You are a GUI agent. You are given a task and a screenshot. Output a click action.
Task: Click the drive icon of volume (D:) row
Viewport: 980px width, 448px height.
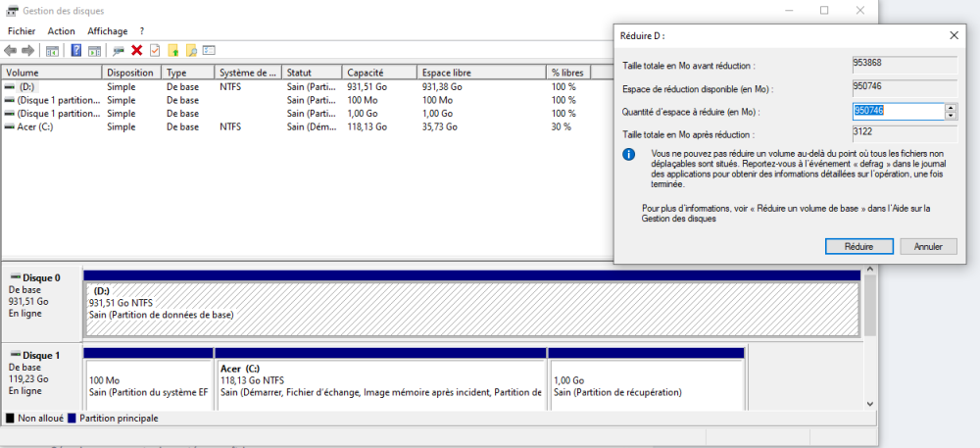click(x=10, y=87)
